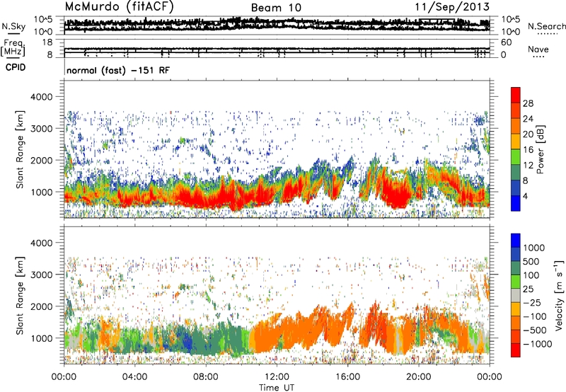The image size is (566, 392).
Task: Click the "-1000" label on Velocity colorbar
Action: 538,344
